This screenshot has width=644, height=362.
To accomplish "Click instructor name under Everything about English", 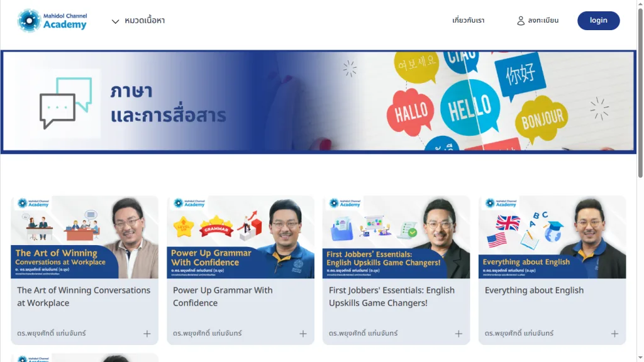I will (519, 333).
